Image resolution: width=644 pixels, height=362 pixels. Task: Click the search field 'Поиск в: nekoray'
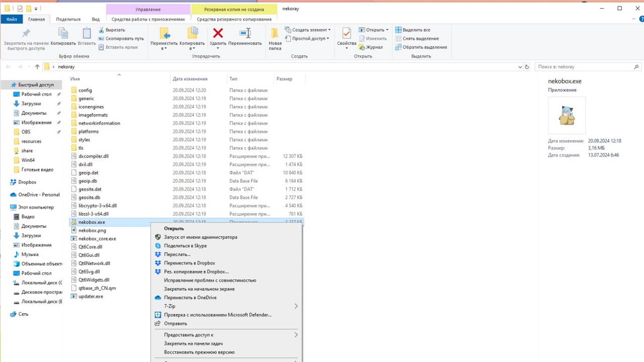click(584, 67)
